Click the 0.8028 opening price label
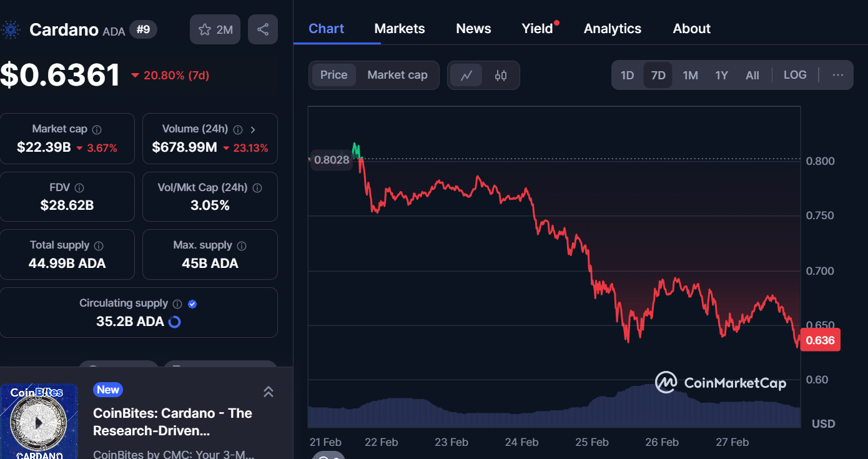Screen dimensions: 868x459 [x=332, y=159]
